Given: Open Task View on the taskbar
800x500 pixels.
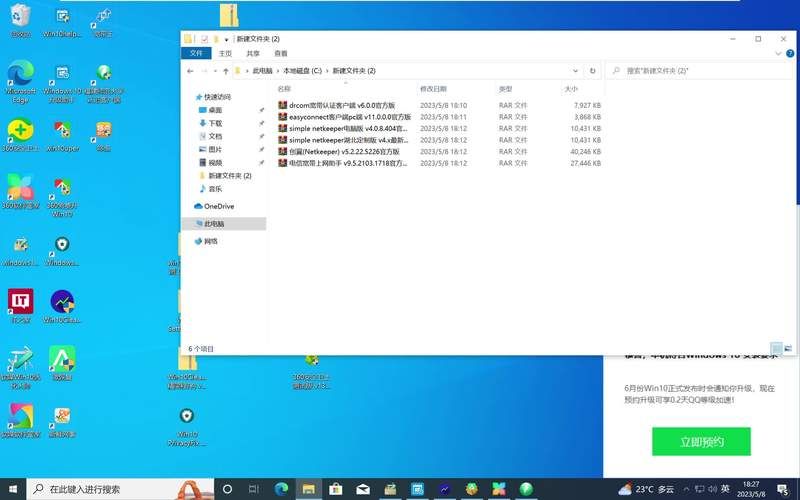Looking at the screenshot, I should (x=254, y=489).
